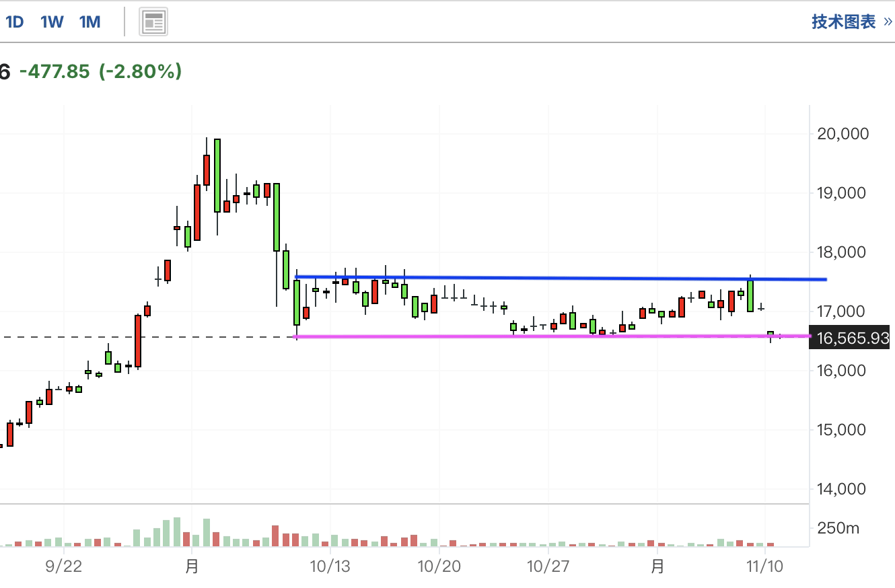Click the 10/27 date axis label
The height and width of the screenshot is (588, 895).
tap(548, 566)
